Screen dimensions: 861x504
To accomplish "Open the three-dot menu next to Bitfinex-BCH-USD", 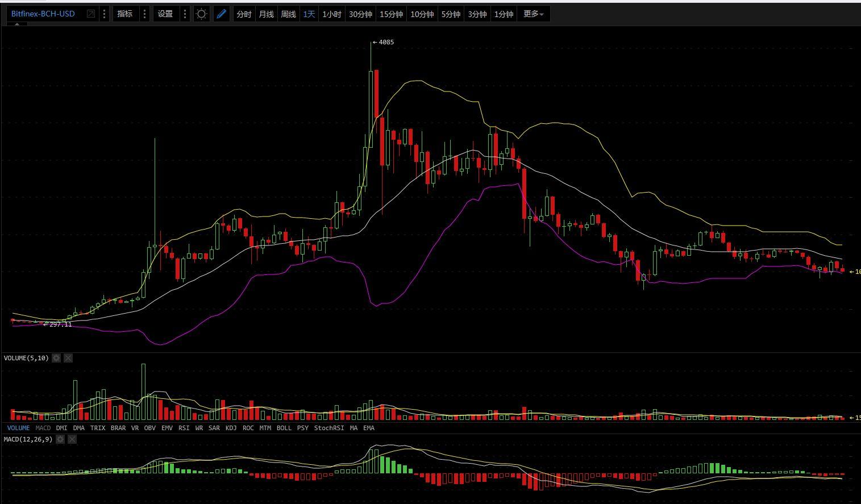I will tap(105, 14).
